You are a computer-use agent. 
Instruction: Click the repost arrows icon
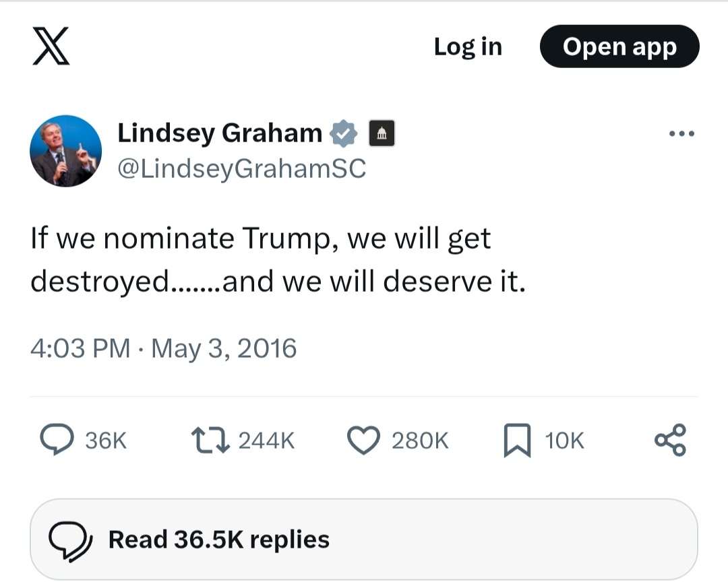pos(211,440)
